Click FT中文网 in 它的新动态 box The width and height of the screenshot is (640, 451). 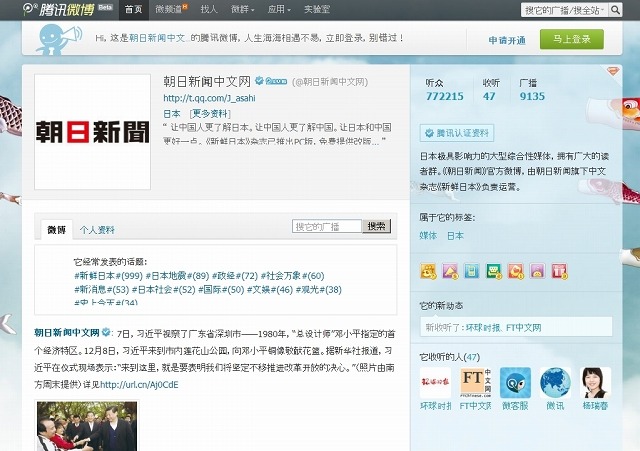[x=524, y=327]
